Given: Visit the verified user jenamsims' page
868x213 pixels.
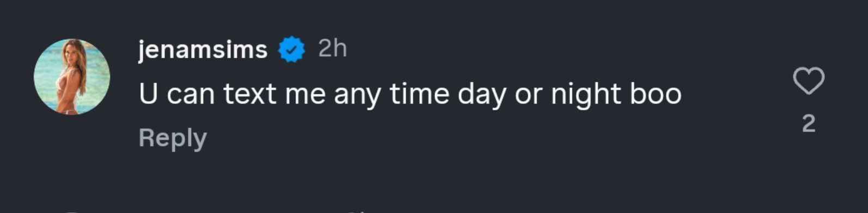Looking at the screenshot, I should tap(203, 49).
